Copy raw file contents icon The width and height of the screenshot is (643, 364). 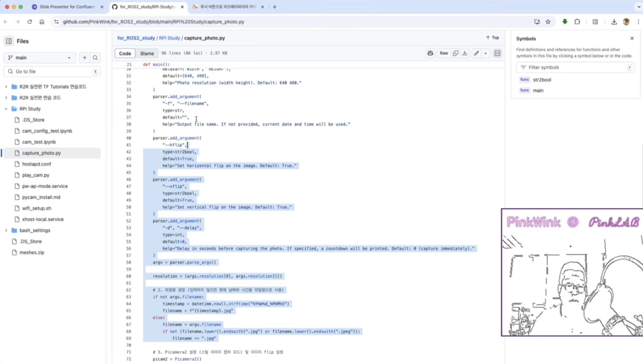(455, 53)
